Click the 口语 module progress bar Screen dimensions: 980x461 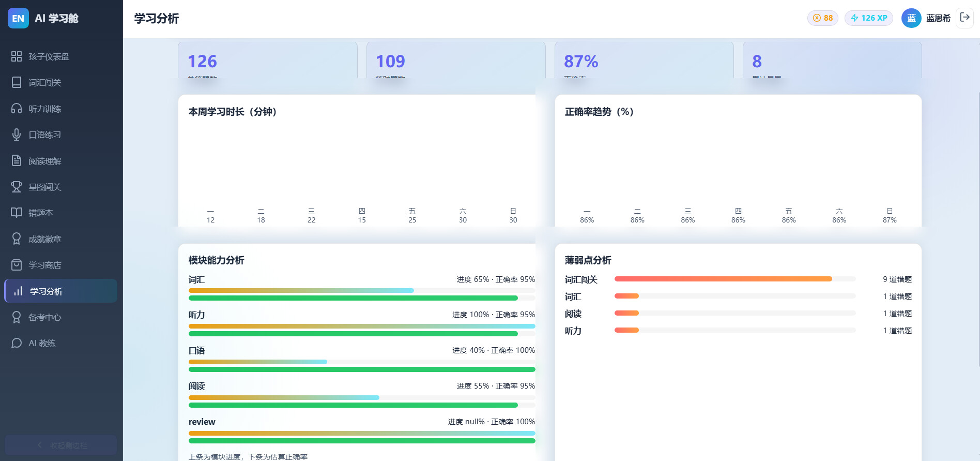[x=362, y=362]
